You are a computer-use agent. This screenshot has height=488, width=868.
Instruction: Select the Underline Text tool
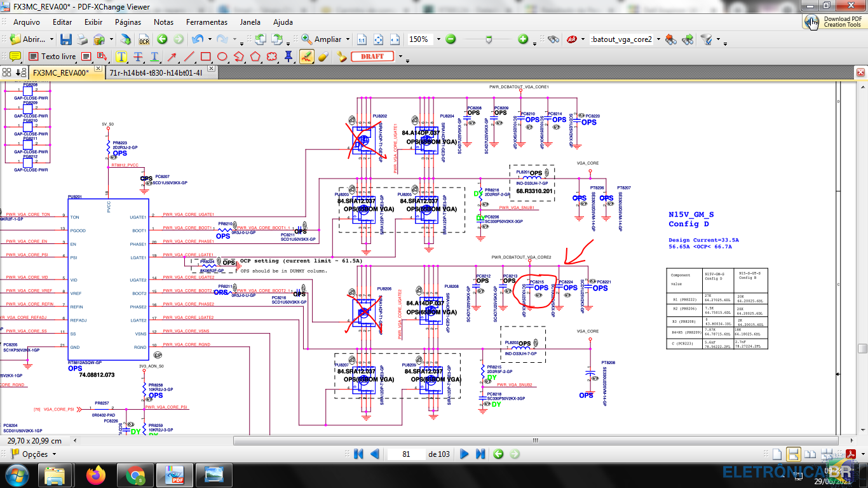tap(154, 57)
